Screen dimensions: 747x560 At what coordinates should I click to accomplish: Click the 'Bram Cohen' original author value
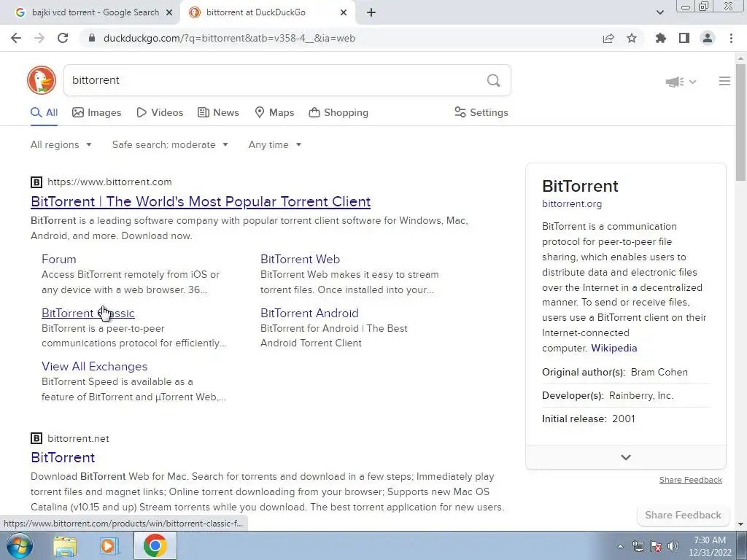pyautogui.click(x=659, y=373)
